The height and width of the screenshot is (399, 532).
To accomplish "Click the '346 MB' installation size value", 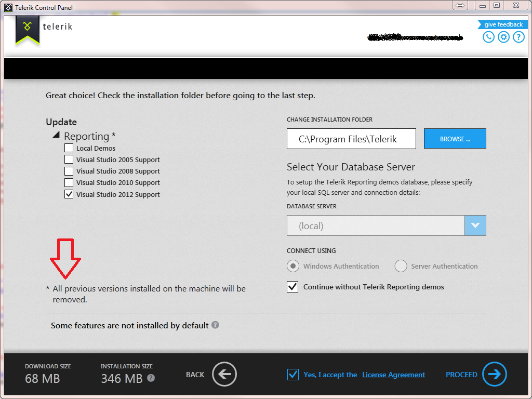I will coord(122,379).
